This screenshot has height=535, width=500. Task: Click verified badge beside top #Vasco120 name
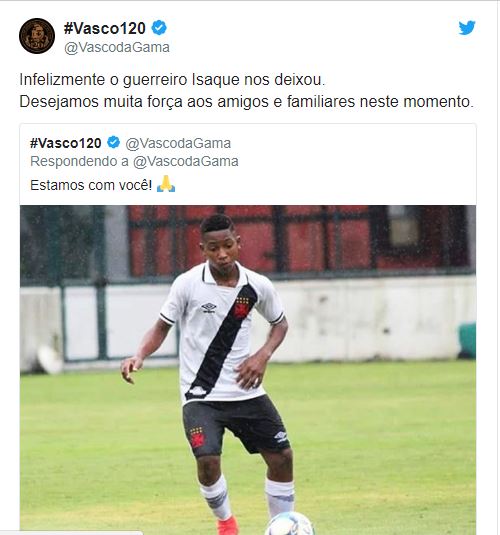click(x=159, y=28)
